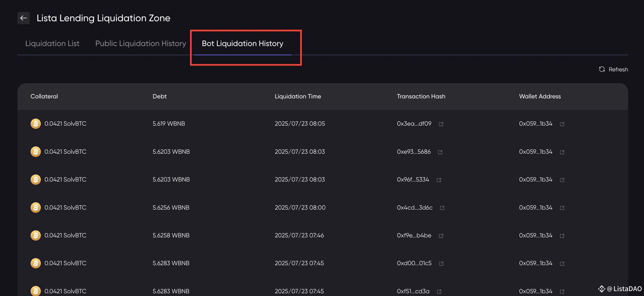Open wallet link icon in 0x96f...5334 row
This screenshot has height=296, width=644.
click(x=562, y=180)
